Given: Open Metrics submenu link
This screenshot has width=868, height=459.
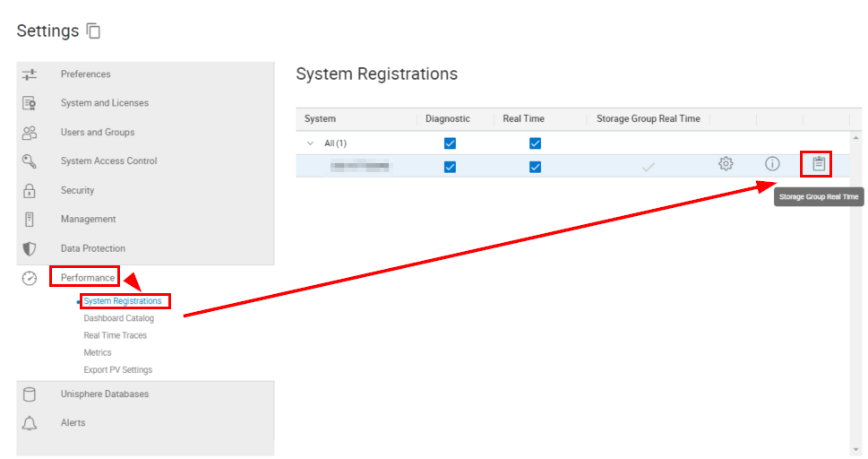Looking at the screenshot, I should (x=98, y=352).
